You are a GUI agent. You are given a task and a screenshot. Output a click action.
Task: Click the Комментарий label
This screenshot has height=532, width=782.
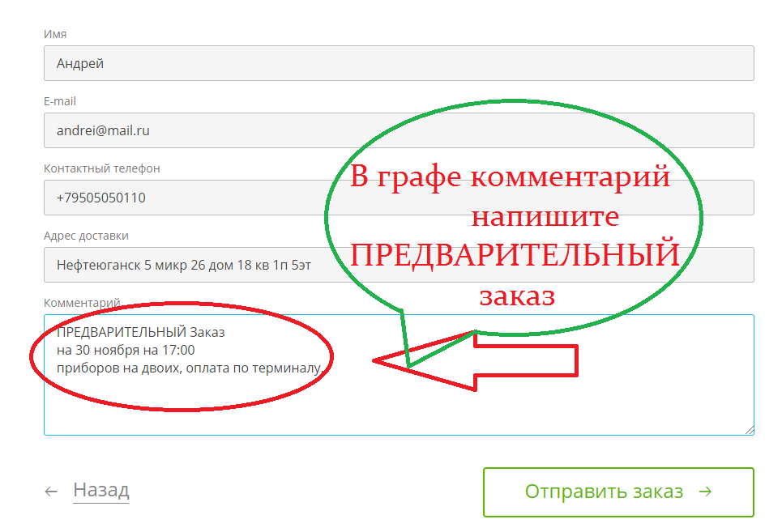click(83, 303)
